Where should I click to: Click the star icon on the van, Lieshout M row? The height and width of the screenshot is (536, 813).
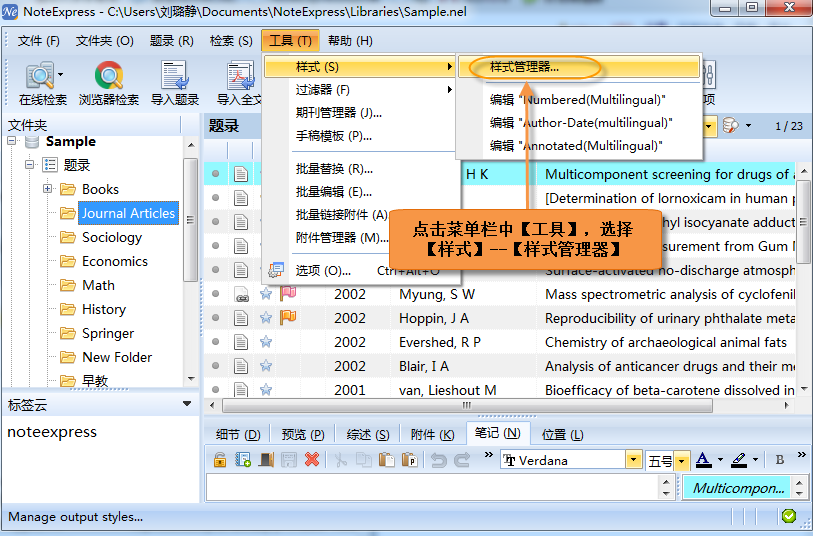pyautogui.click(x=266, y=389)
